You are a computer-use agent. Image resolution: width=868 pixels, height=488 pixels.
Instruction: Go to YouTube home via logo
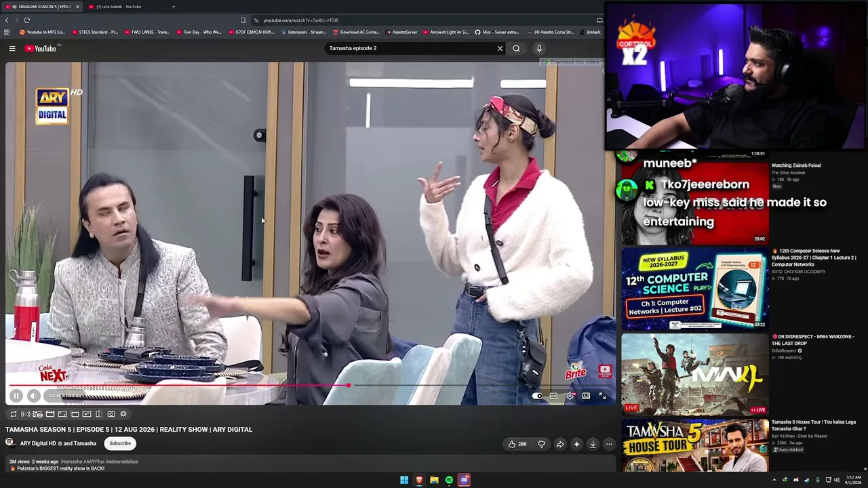(x=42, y=48)
